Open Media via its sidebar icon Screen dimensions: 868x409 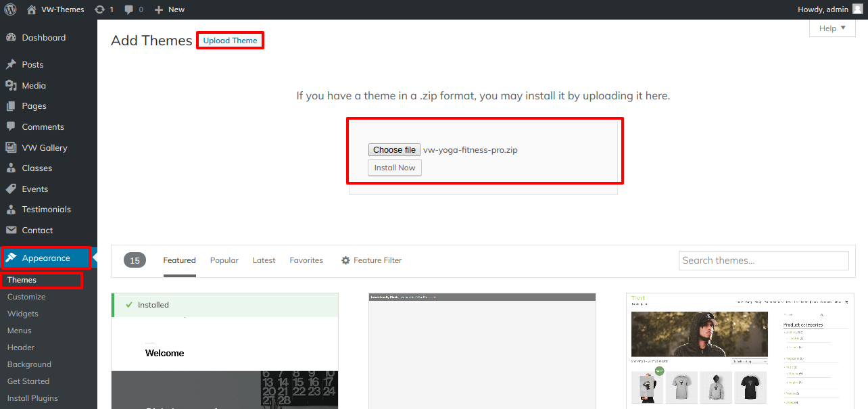(x=11, y=86)
